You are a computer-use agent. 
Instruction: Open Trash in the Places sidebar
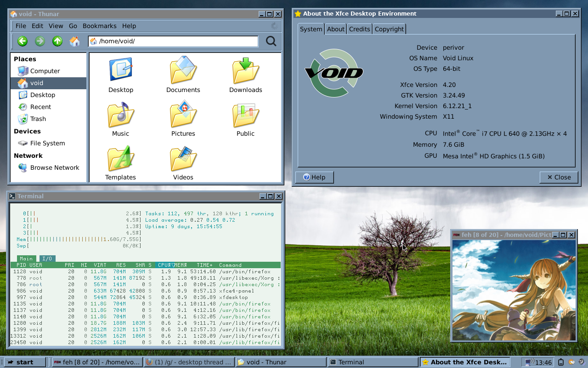[x=48, y=119]
